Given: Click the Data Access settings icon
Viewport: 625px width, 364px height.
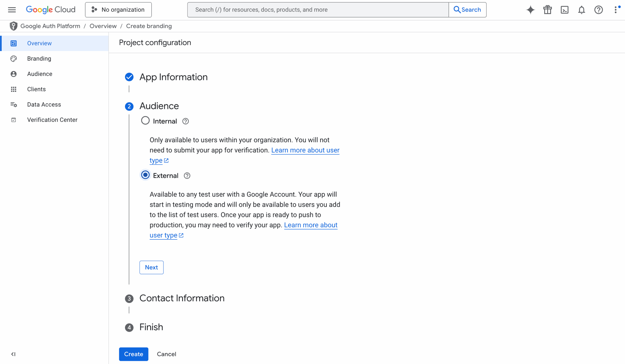Looking at the screenshot, I should 14,105.
